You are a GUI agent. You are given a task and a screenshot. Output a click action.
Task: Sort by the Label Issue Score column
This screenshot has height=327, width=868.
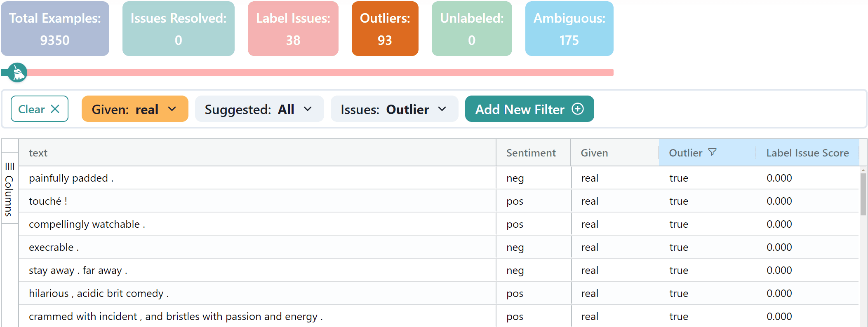(x=807, y=153)
